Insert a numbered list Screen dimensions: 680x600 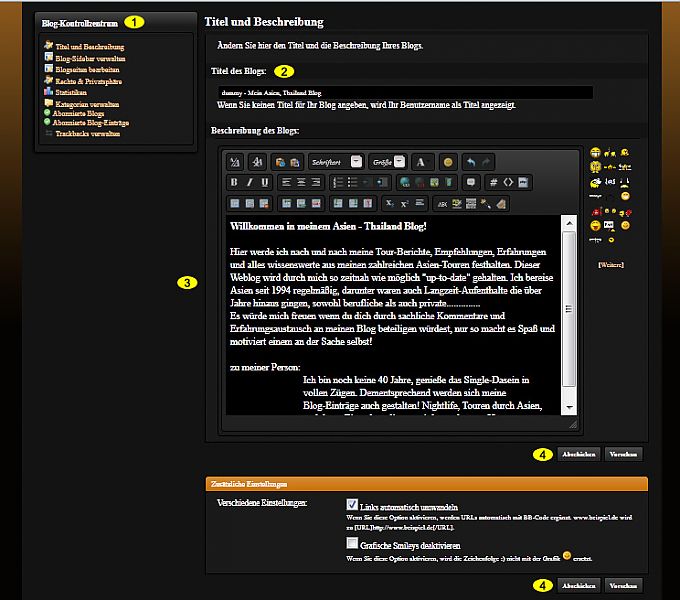(338, 183)
